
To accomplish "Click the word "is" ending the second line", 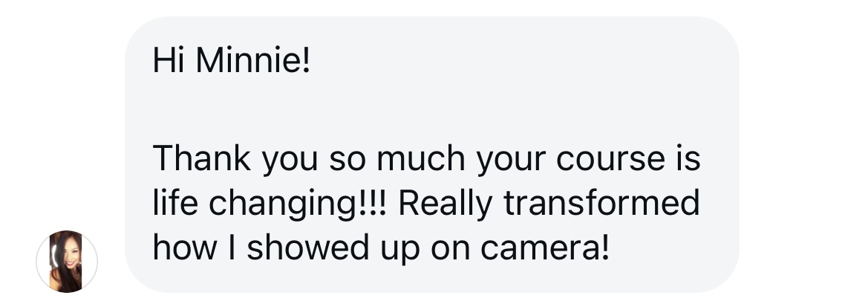I will (x=688, y=158).
